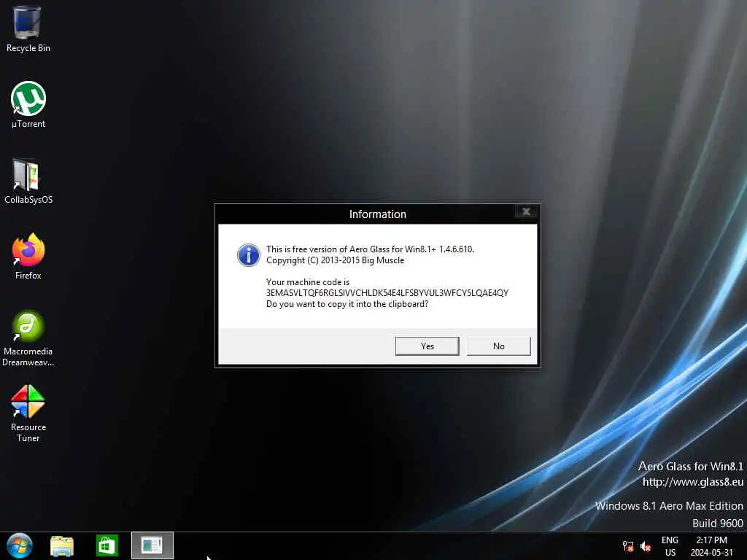Open the Windows Store taskbar icon

(107, 545)
